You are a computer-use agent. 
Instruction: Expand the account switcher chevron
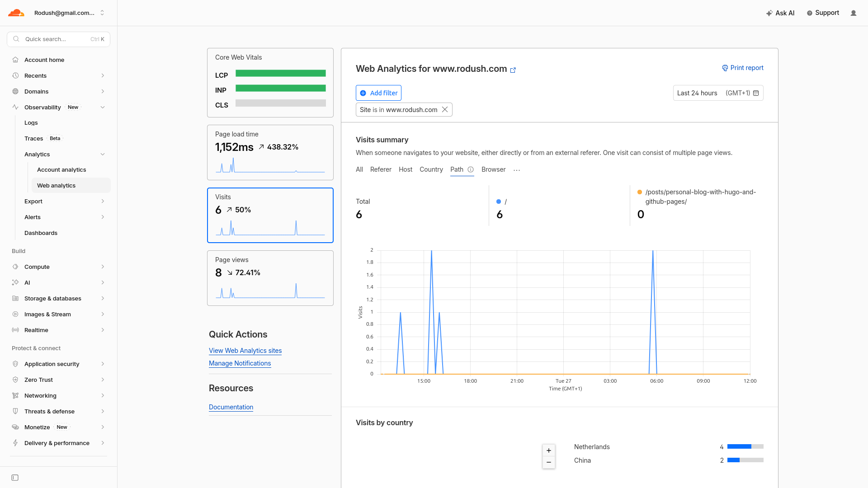click(102, 13)
